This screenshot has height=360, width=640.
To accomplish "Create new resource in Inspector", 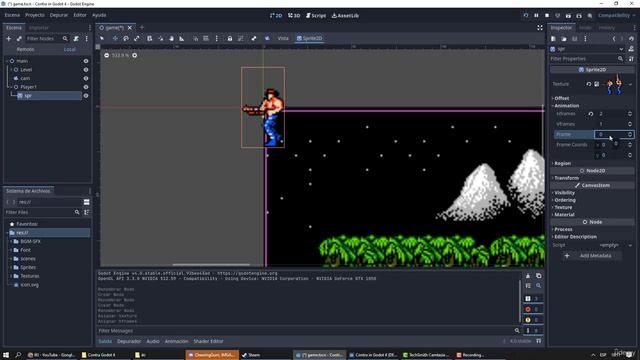I will (553, 38).
